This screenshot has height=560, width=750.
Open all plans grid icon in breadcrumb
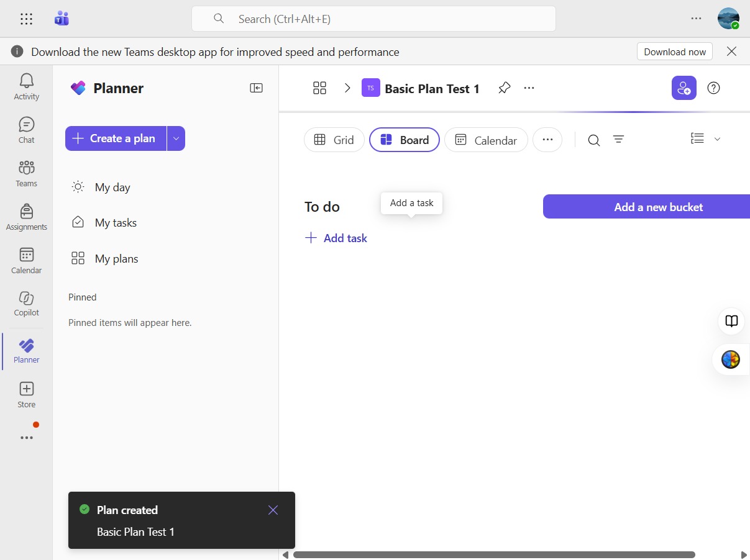pos(319,88)
